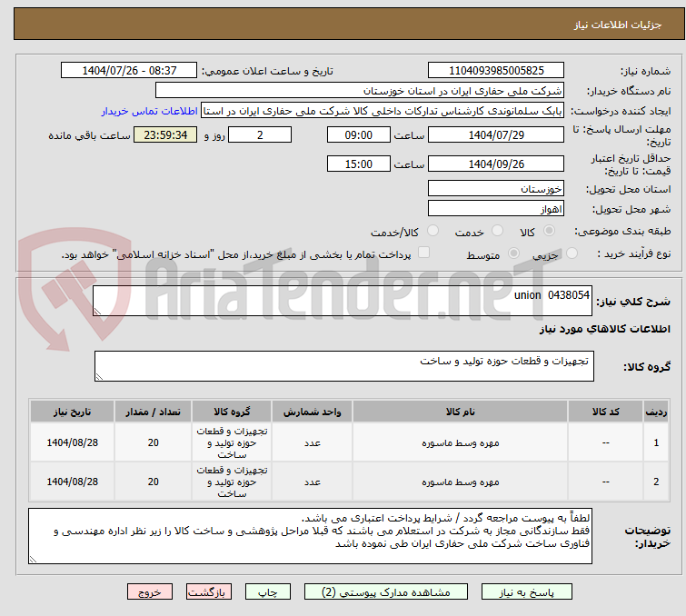Click row 1 item name مهره وسط ماسوره
Viewport: 686px width, 616px height.
461,442
